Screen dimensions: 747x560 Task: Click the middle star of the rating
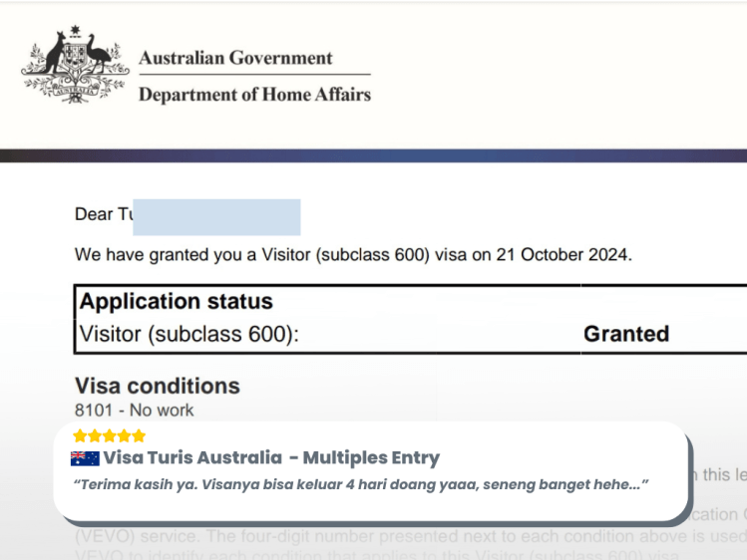[110, 436]
